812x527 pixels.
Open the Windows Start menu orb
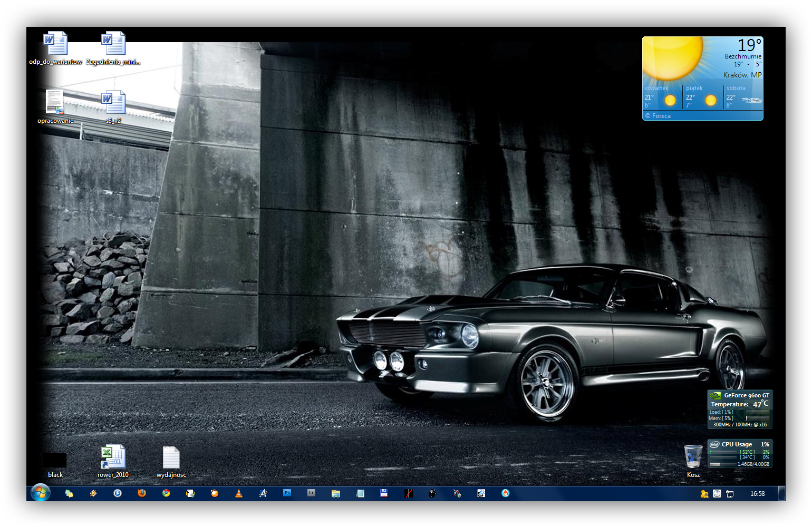click(40, 493)
